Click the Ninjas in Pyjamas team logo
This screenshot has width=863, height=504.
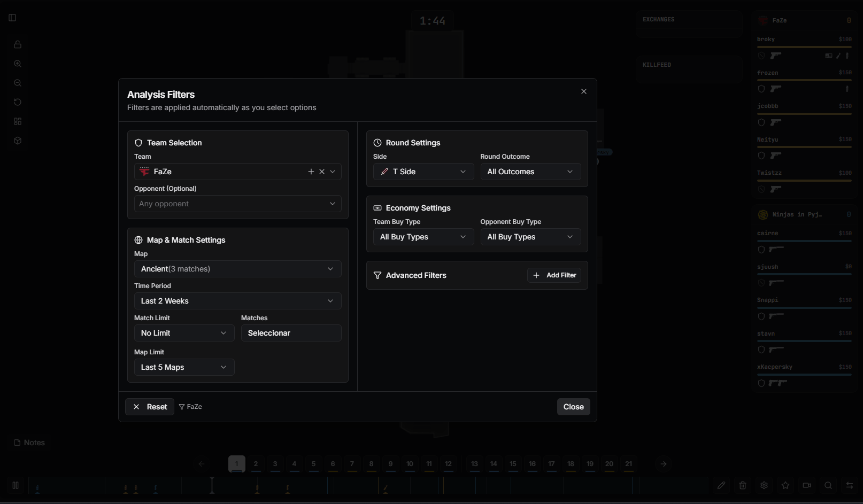click(763, 214)
